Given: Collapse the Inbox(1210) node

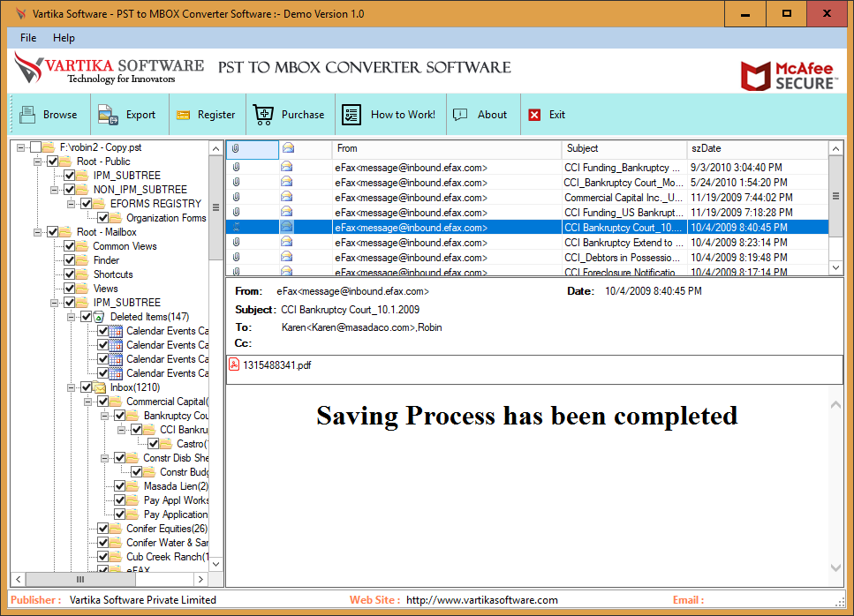Looking at the screenshot, I should pyautogui.click(x=72, y=387).
